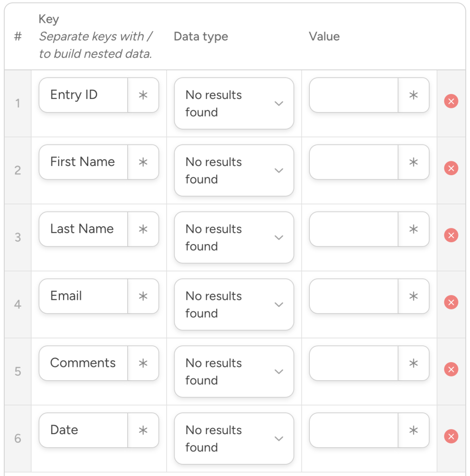
Task: Click the empty Value field on row 3
Action: tap(353, 229)
